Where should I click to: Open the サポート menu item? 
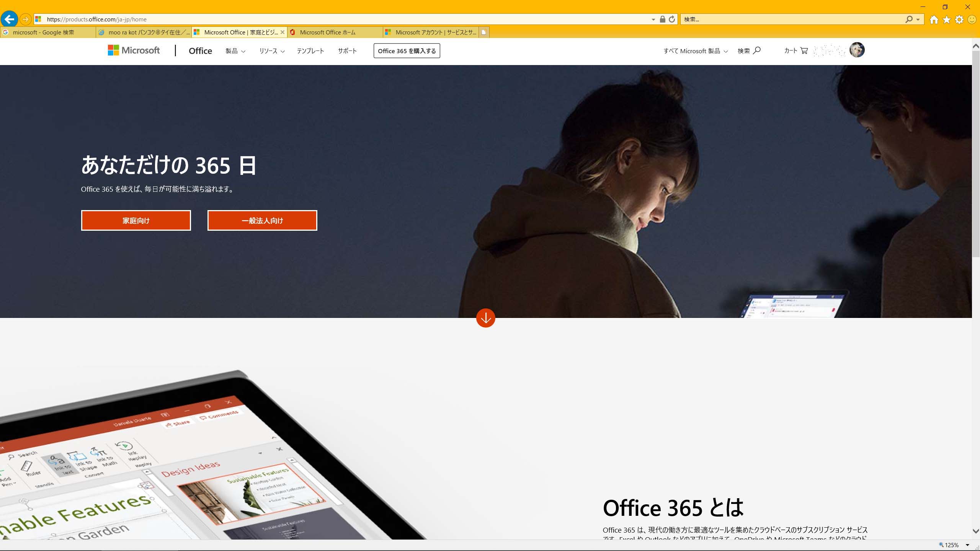[x=347, y=51]
